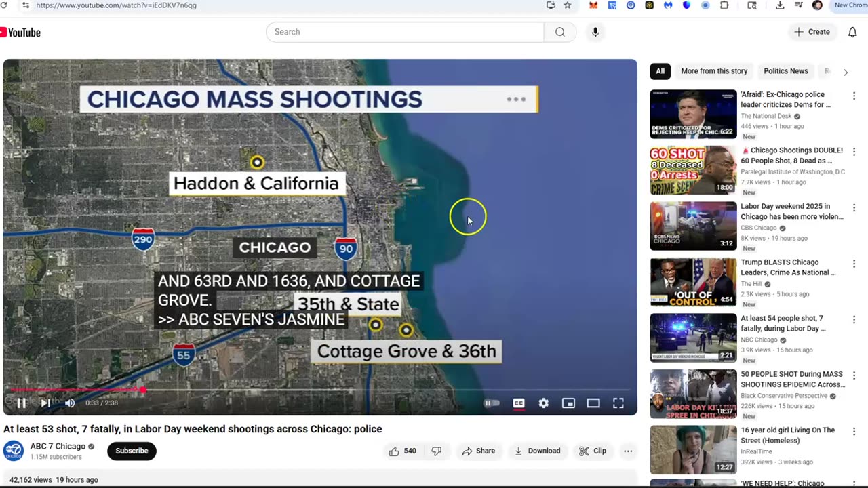Screen dimensions: 868x488
Task: Click the search magnifier button
Action: [560, 32]
